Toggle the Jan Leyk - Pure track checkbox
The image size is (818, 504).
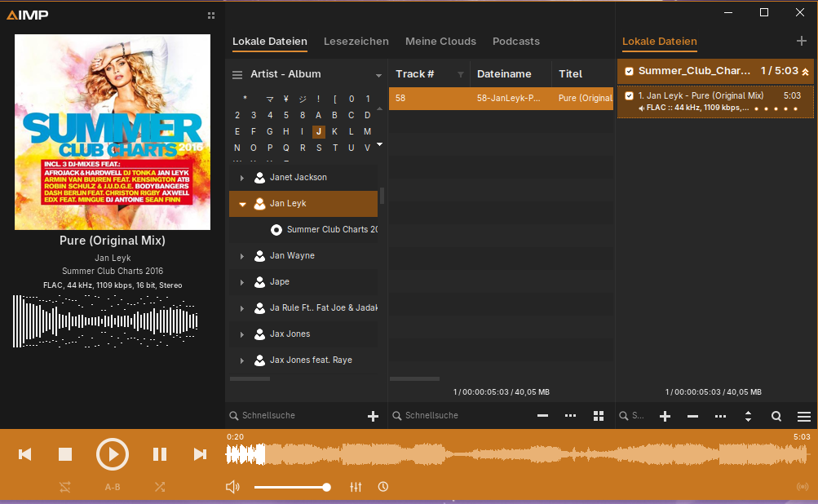629,96
